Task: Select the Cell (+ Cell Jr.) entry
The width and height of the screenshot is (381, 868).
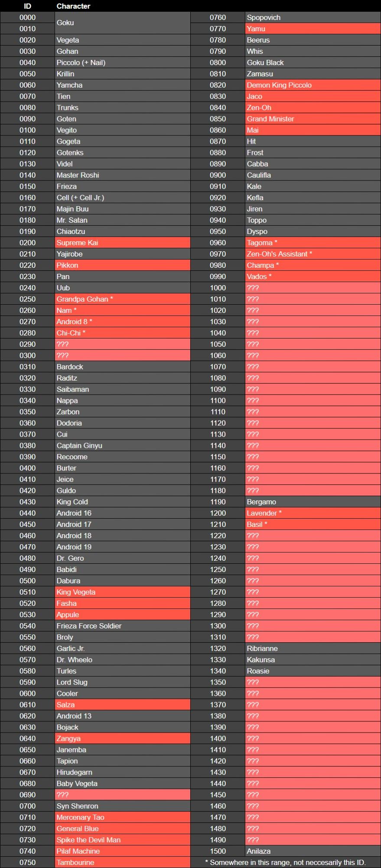Action: pos(122,197)
